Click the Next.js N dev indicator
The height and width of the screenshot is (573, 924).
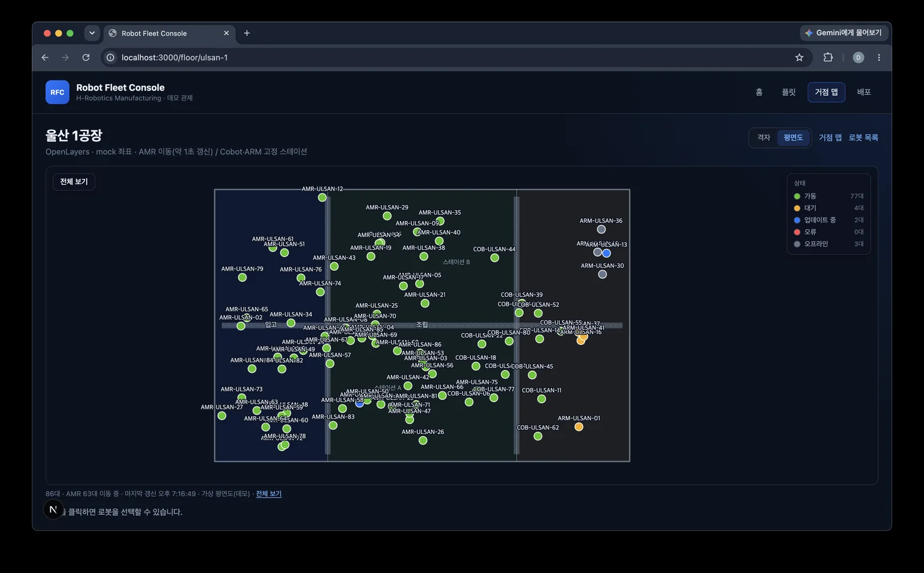[x=53, y=509]
